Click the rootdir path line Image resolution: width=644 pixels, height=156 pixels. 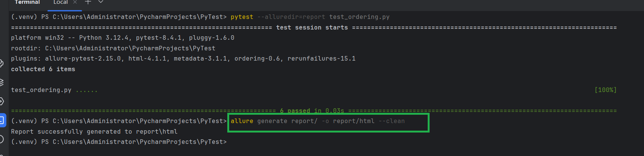(x=113, y=48)
